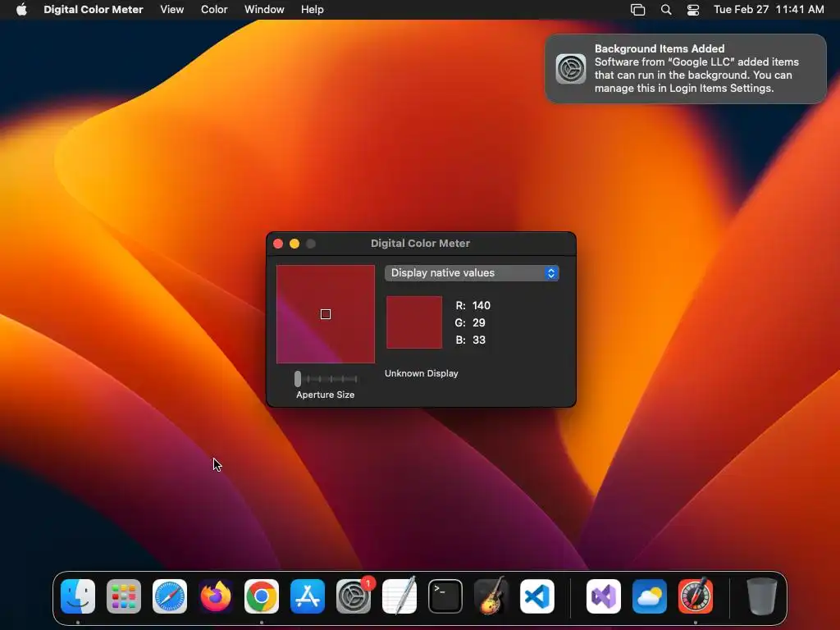The height and width of the screenshot is (630, 840).
Task: Expand the Display native values dropdown
Action: pyautogui.click(x=472, y=273)
